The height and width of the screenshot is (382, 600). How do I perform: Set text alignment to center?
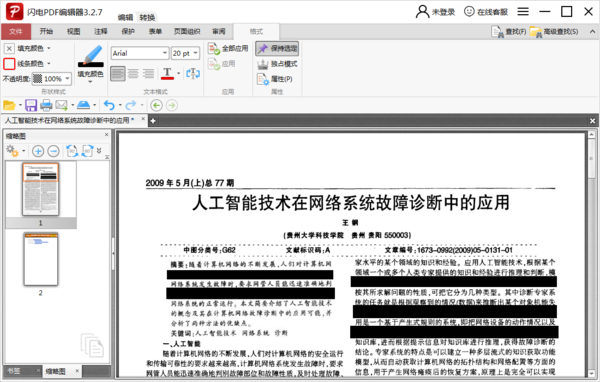(133, 73)
